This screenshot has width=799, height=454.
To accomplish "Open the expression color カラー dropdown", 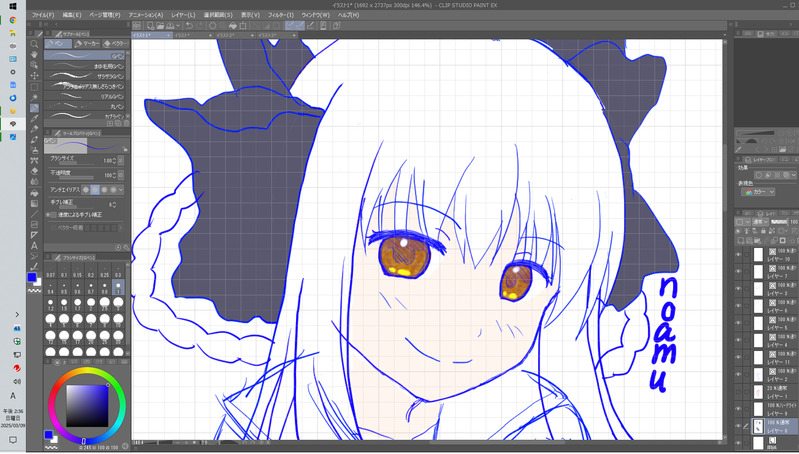I will point(759,192).
